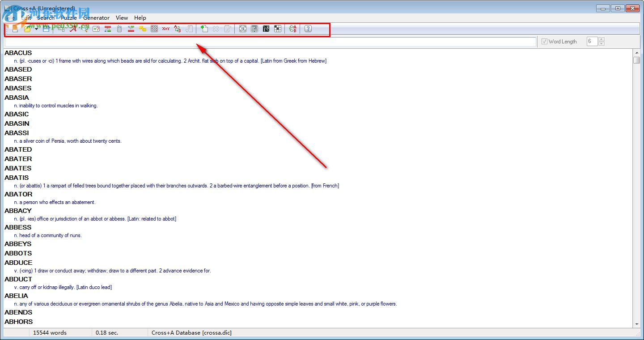
Task: Save using the blue floppy disk icon
Action: (46, 29)
